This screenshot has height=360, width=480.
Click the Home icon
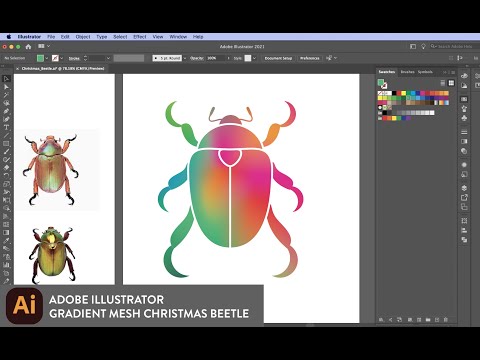[x=28, y=47]
